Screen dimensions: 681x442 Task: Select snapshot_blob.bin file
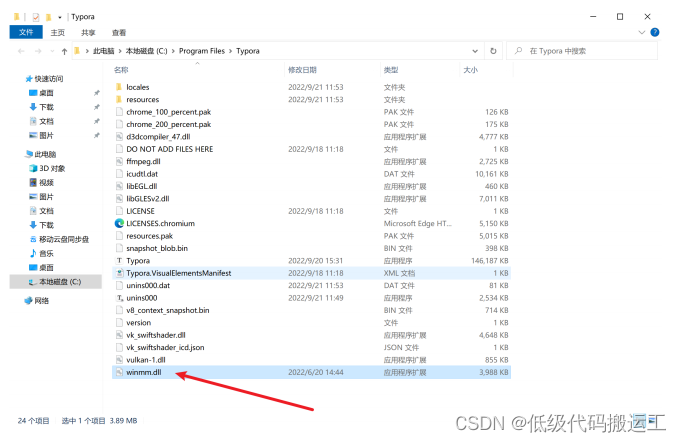click(x=157, y=248)
